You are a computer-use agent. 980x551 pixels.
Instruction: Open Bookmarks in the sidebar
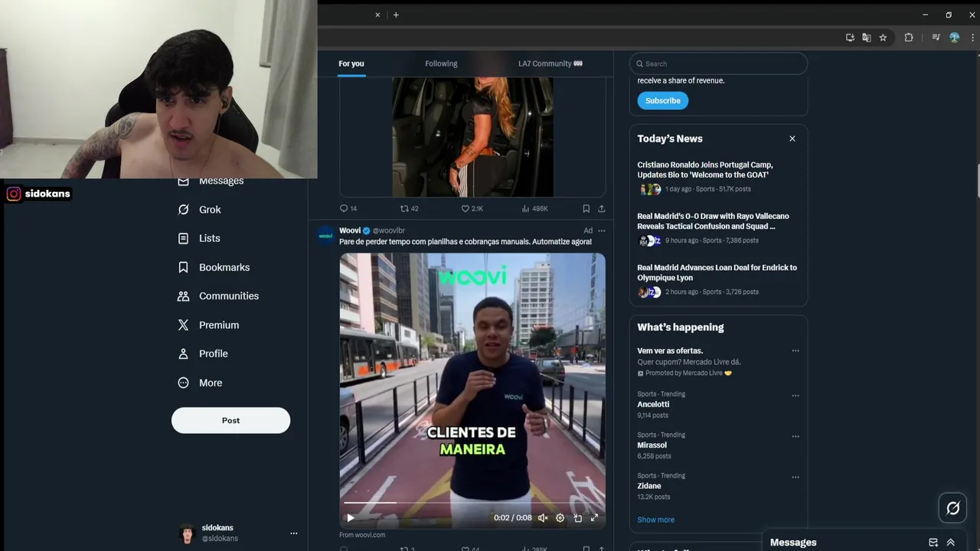tap(214, 267)
